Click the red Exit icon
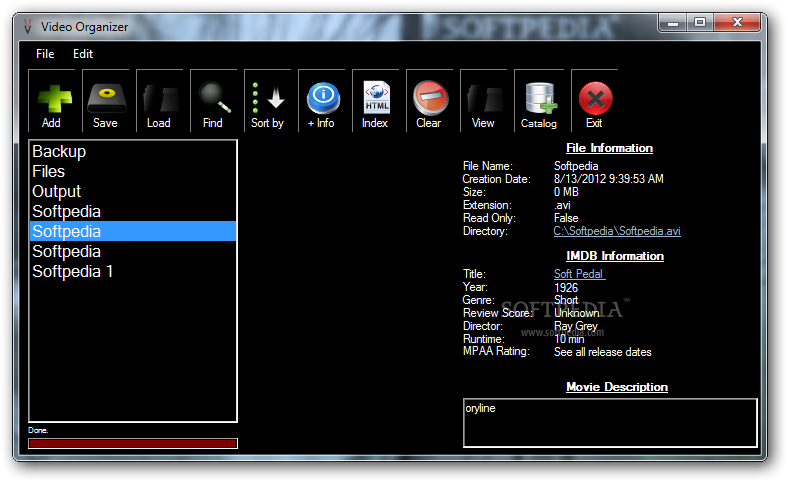 click(x=595, y=98)
